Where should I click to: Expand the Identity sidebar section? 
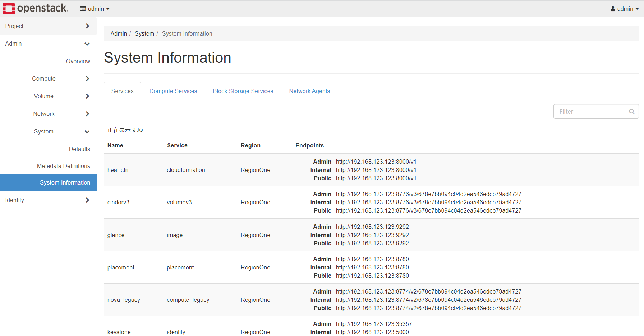tap(49, 200)
